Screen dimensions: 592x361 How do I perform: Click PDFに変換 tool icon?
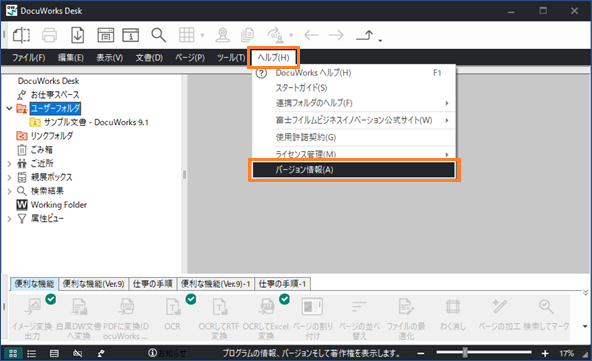click(126, 307)
